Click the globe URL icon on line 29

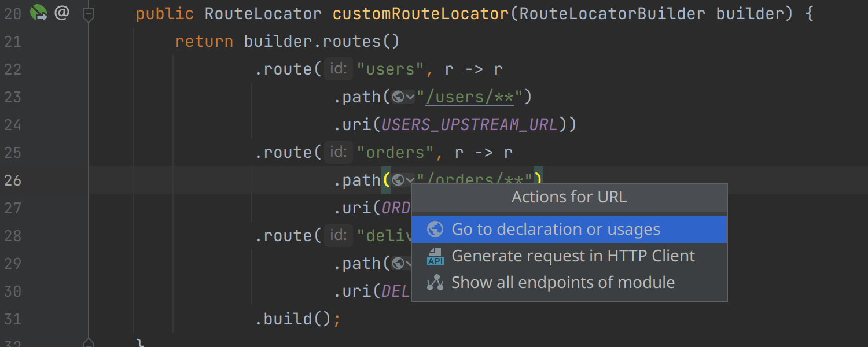(x=398, y=264)
